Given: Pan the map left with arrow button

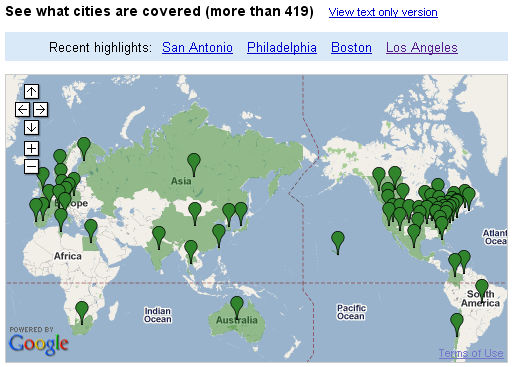Looking at the screenshot, I should coord(22,109).
